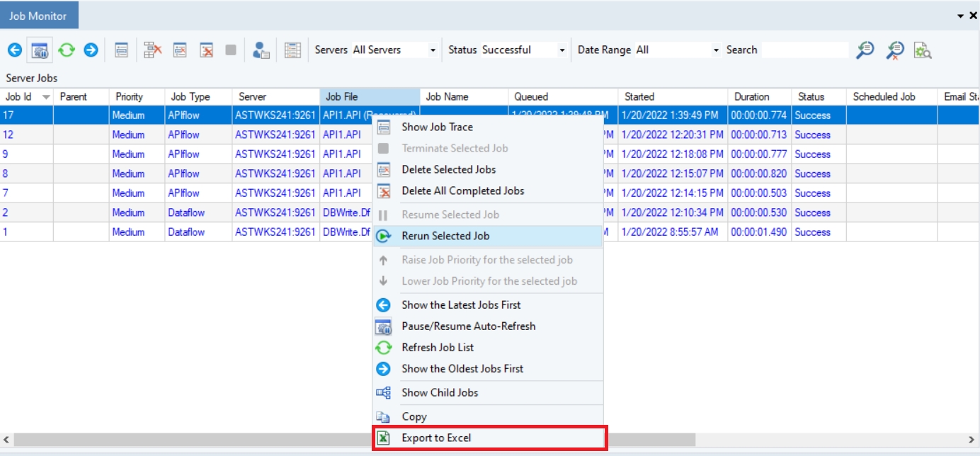Viewport: 980px width, 456px height.
Task: Click the user icon in the toolbar
Action: [261, 50]
